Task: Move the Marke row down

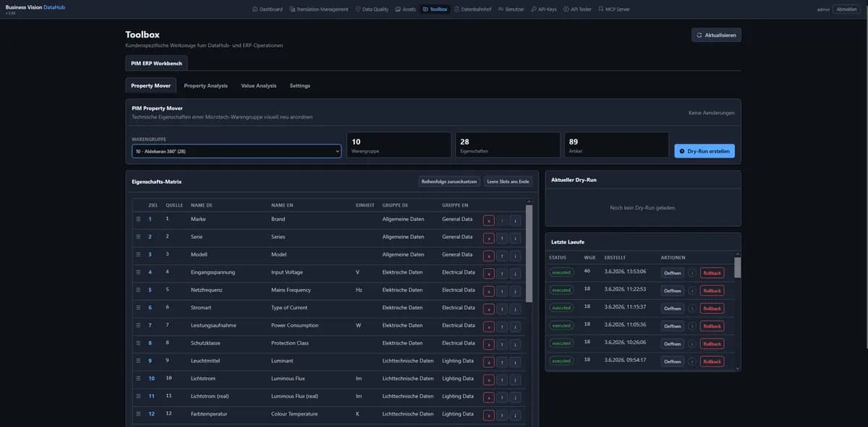Action: [515, 220]
